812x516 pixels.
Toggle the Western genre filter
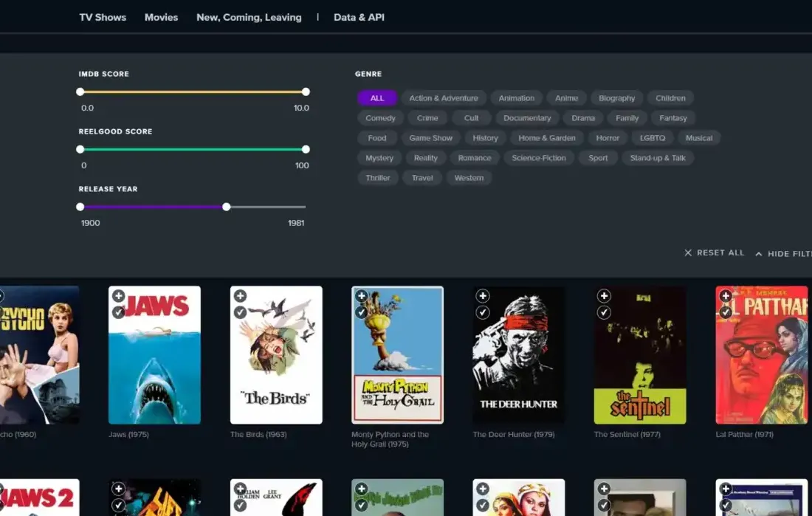(x=469, y=177)
